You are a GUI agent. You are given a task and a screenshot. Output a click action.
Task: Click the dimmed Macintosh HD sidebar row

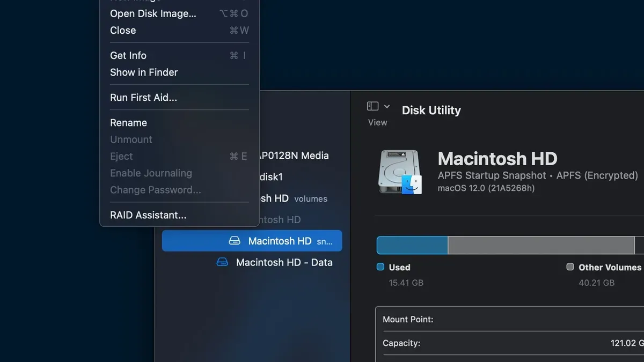(x=280, y=220)
